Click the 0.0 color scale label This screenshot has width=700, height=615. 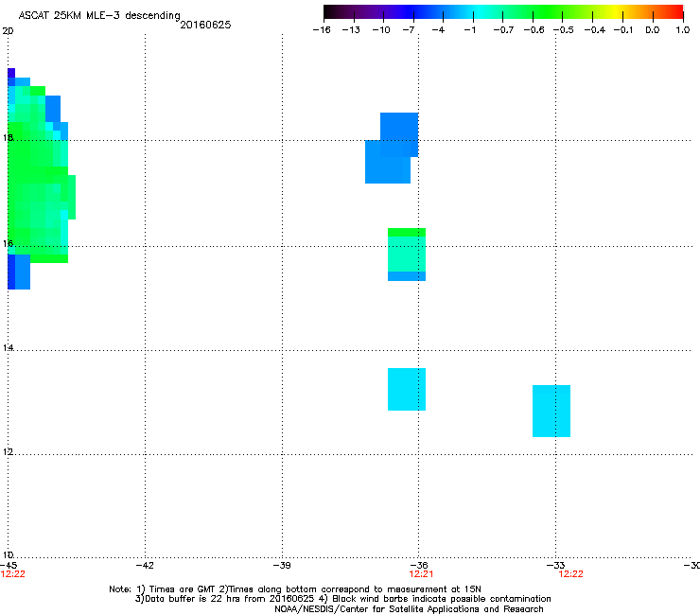tap(653, 30)
